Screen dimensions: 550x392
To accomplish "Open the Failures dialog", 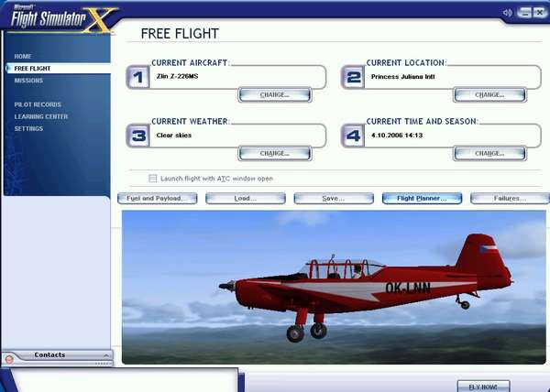I will click(510, 198).
